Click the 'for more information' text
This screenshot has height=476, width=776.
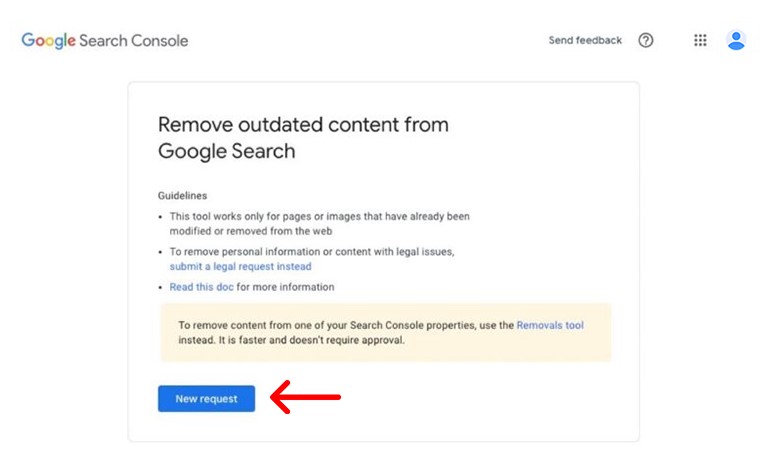pyautogui.click(x=285, y=287)
